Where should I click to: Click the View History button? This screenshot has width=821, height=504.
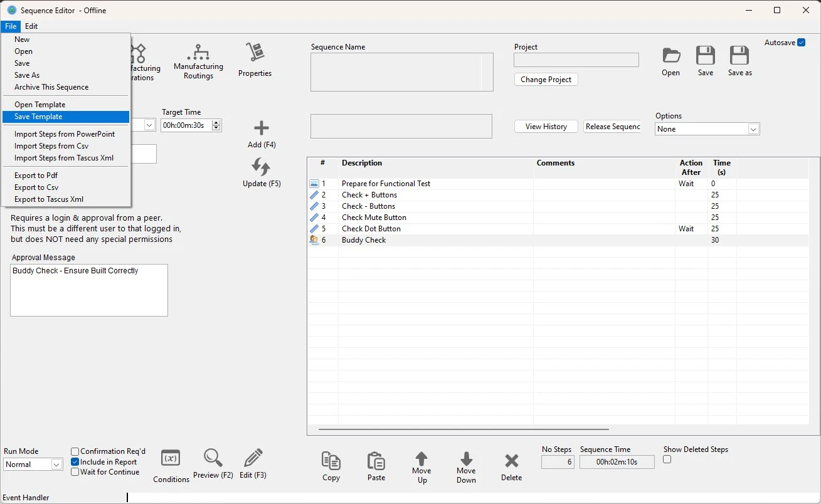tap(546, 127)
